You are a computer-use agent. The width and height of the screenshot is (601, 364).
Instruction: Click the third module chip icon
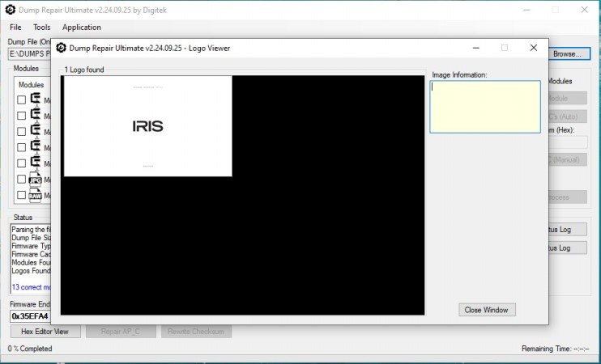36,131
